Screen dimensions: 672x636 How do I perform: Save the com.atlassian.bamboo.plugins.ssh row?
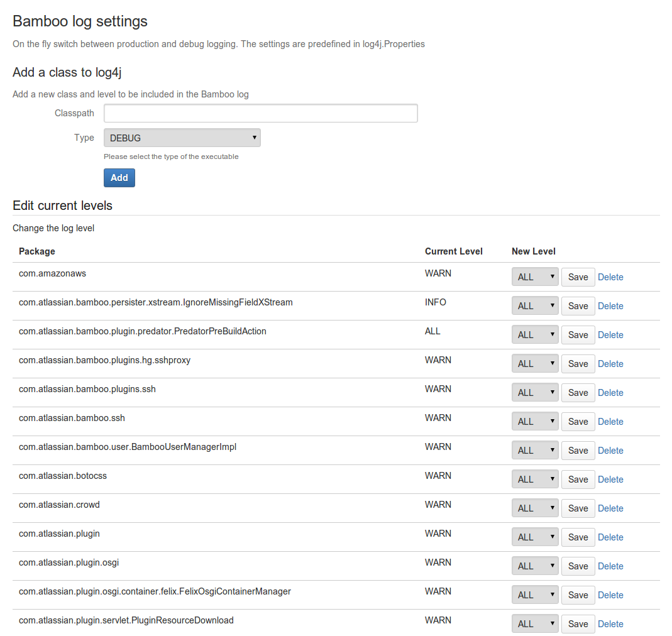(578, 393)
